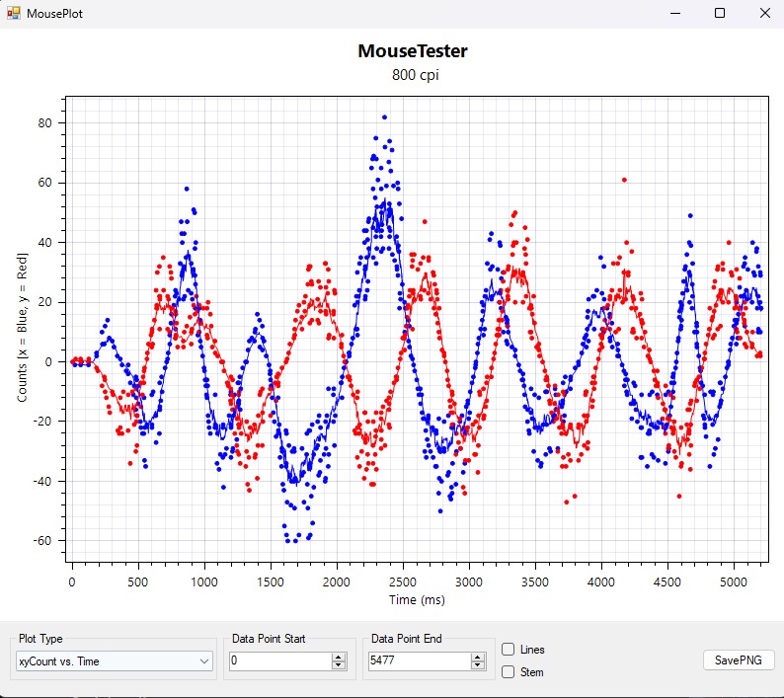Image resolution: width=784 pixels, height=698 pixels.
Task: Click the 800 cpi subtitle text
Action: (415, 75)
